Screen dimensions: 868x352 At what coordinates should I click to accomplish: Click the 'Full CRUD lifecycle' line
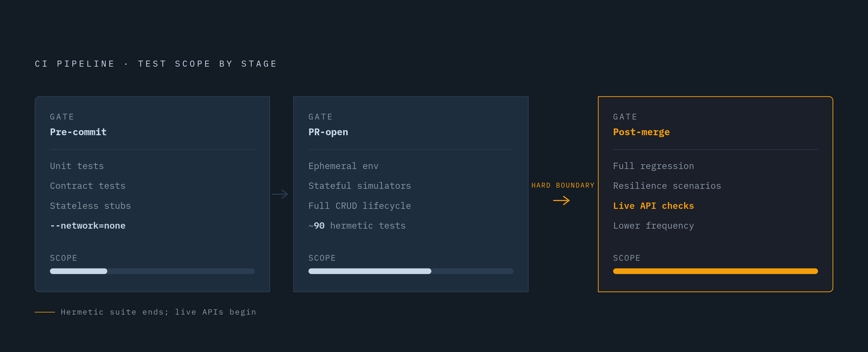pyautogui.click(x=359, y=206)
